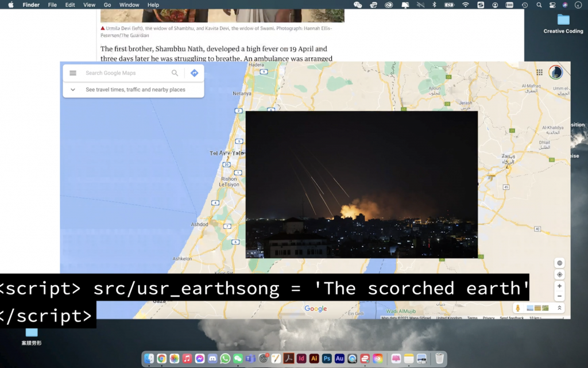Open the Google account profile avatar

point(555,72)
